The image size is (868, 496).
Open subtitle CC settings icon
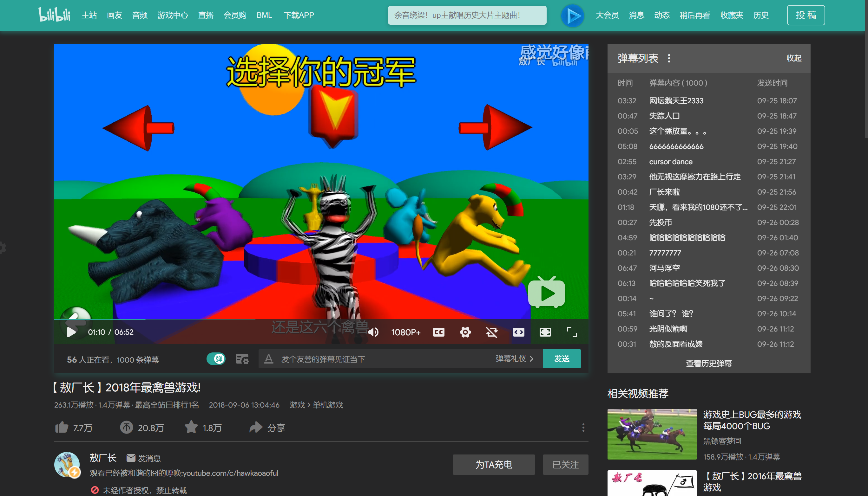click(x=438, y=332)
